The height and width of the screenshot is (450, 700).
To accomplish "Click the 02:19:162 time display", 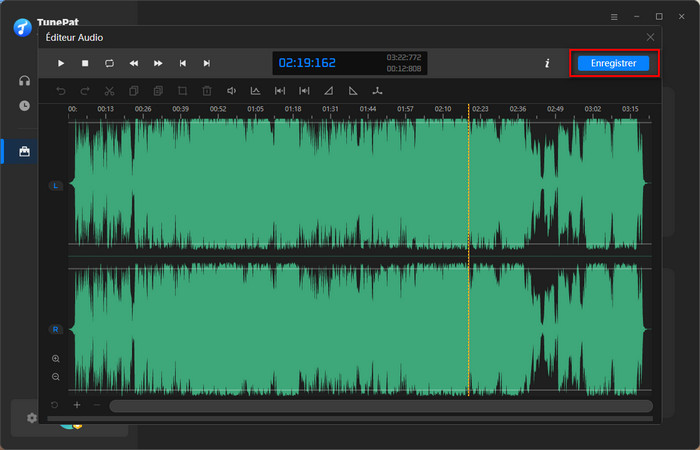I will tap(307, 63).
